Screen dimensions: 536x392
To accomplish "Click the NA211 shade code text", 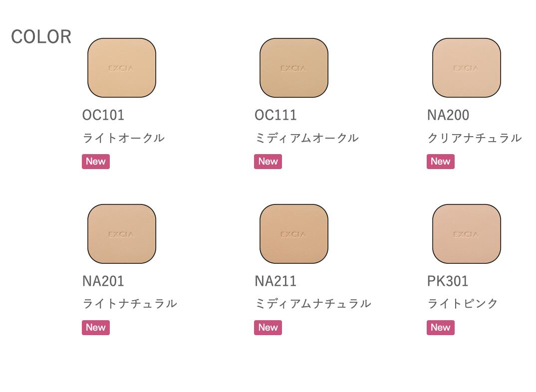I will 275,281.
